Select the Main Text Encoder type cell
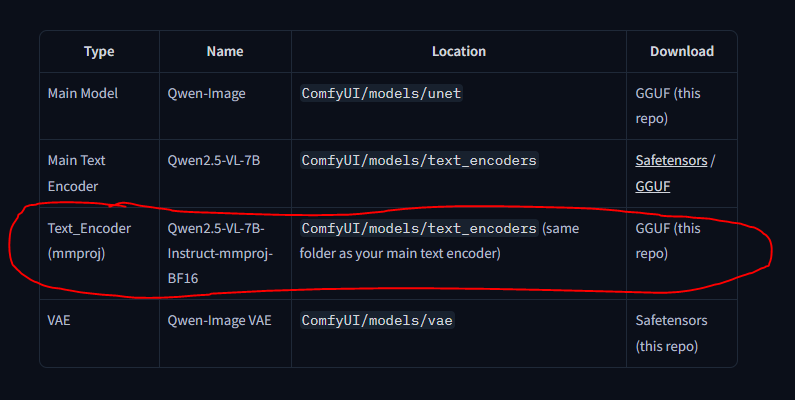Screen dimensions: 795x400 [77, 173]
